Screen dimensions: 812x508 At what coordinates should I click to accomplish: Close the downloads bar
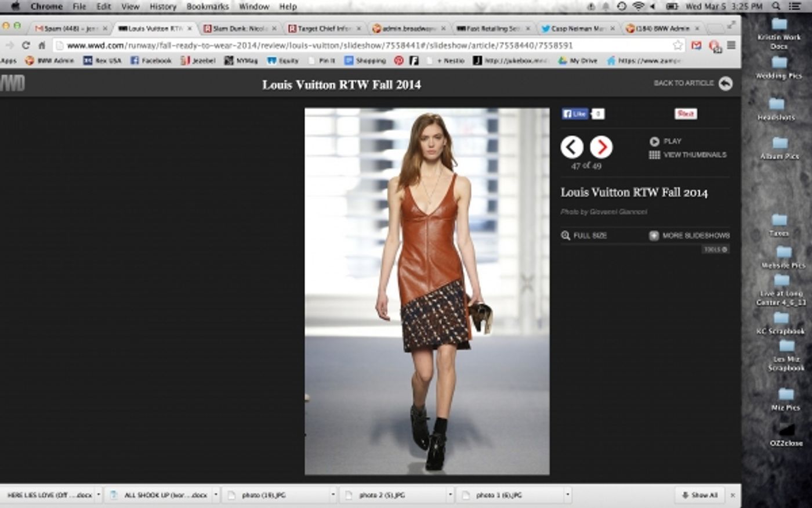733,495
